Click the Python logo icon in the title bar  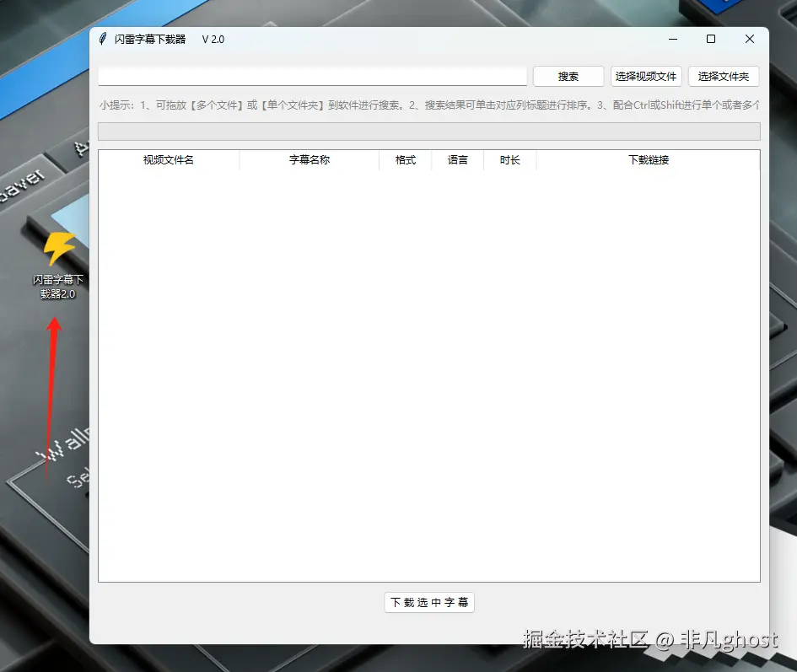pyautogui.click(x=101, y=39)
